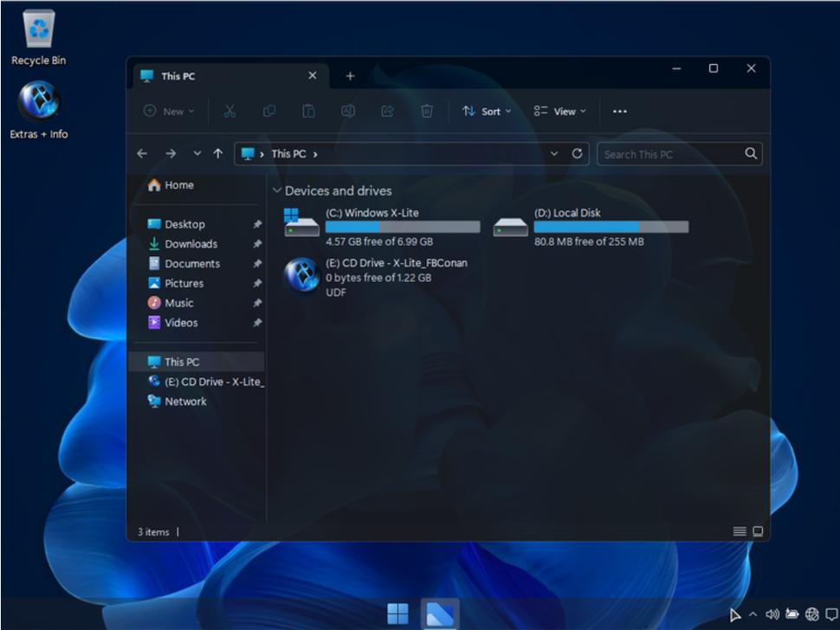Close the This PC tab
Screen dimensions: 840x630
[x=313, y=76]
